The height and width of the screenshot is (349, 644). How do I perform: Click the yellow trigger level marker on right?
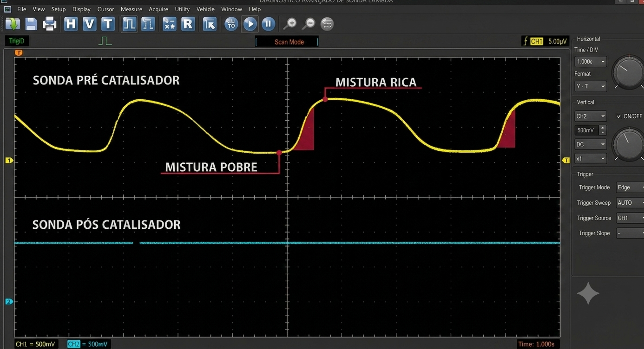566,160
